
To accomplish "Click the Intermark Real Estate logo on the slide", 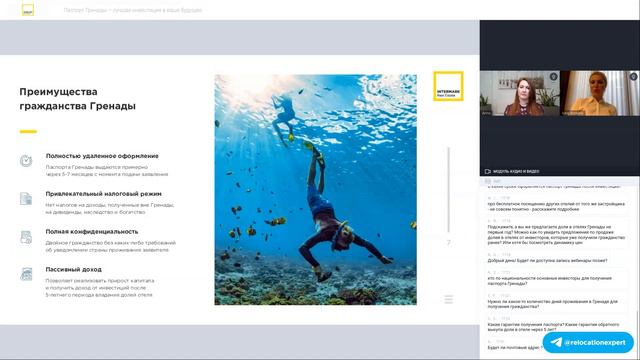I will pos(448,86).
